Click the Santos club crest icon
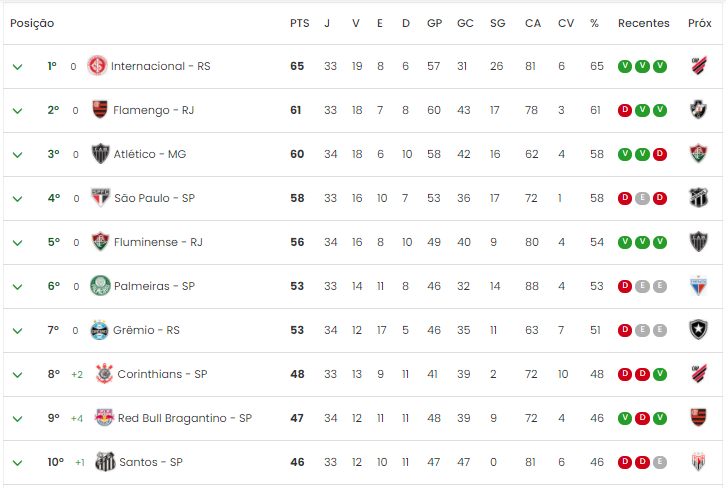726x488 pixels. coord(105,462)
